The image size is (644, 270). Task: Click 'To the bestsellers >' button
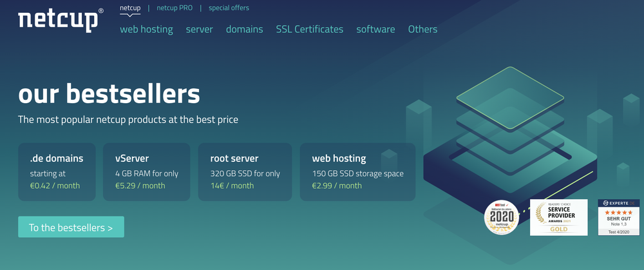[71, 227]
